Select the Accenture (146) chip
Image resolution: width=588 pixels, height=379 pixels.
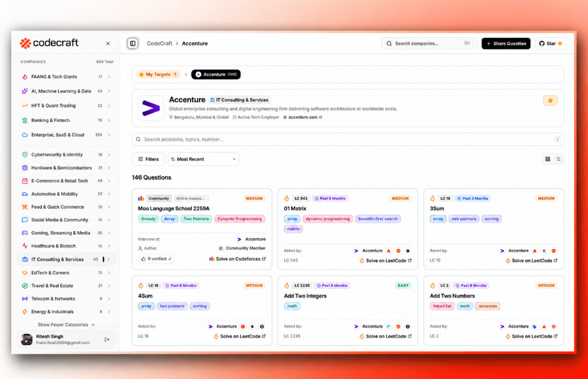(x=216, y=74)
